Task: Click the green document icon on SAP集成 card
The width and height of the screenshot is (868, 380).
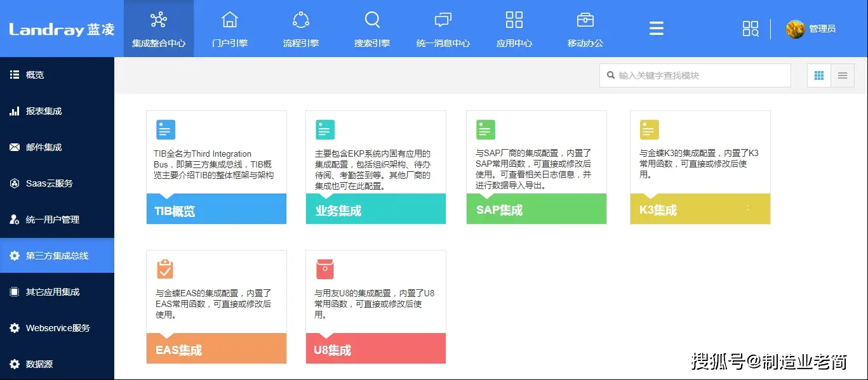Action: pos(486,130)
